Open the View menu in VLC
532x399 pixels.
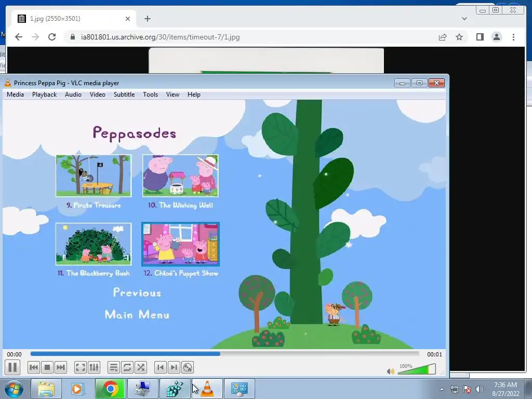coord(172,95)
